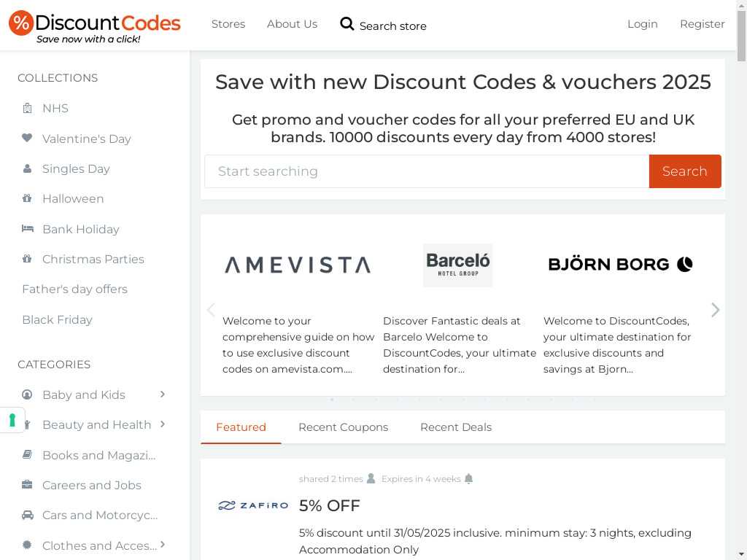Click the Books and Magazines book icon
The height and width of the screenshot is (560, 747).
coord(27,455)
